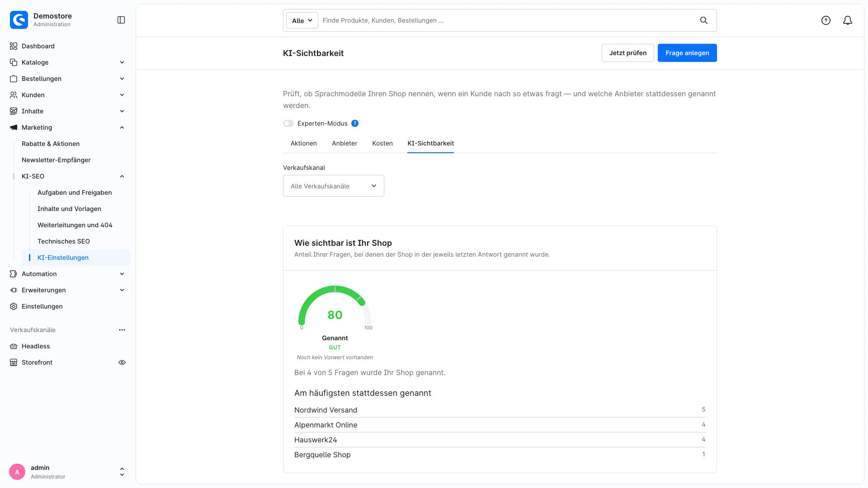Viewport: 868px width, 488px height.
Task: Switch to the Kosten tab
Action: pyautogui.click(x=382, y=143)
